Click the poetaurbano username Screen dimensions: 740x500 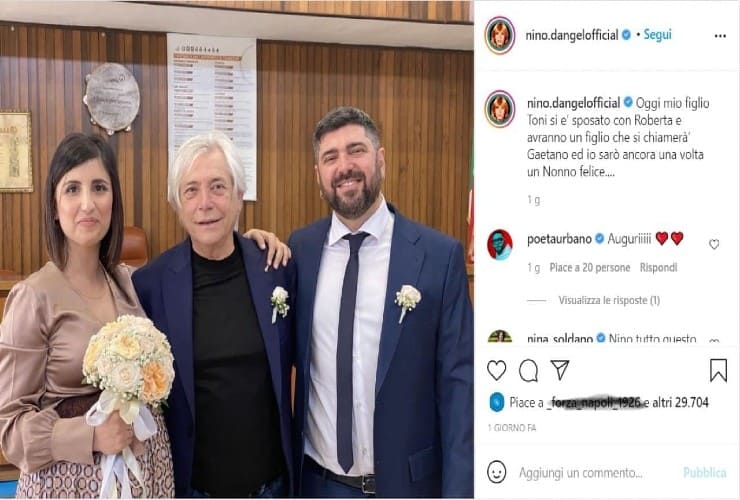coord(559,239)
